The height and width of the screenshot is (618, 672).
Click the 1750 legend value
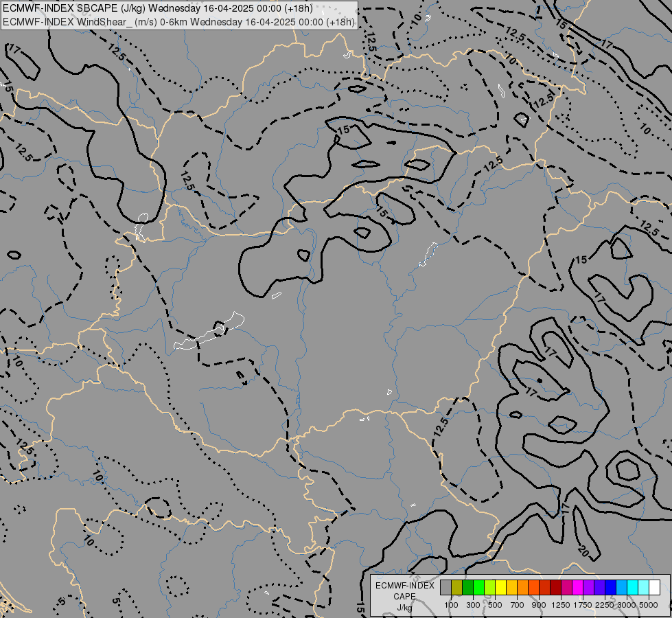point(583,605)
